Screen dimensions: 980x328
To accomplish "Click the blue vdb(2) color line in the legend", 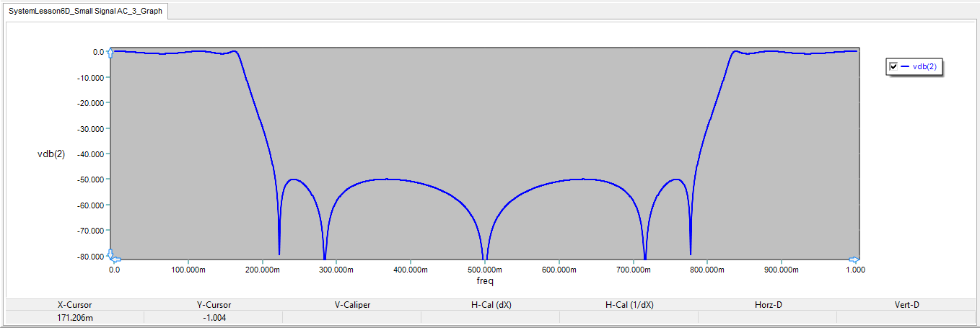I will pyautogui.click(x=905, y=66).
